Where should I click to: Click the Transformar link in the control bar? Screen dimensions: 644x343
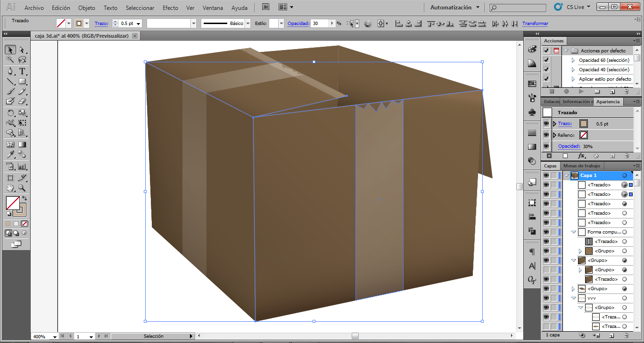[x=535, y=23]
